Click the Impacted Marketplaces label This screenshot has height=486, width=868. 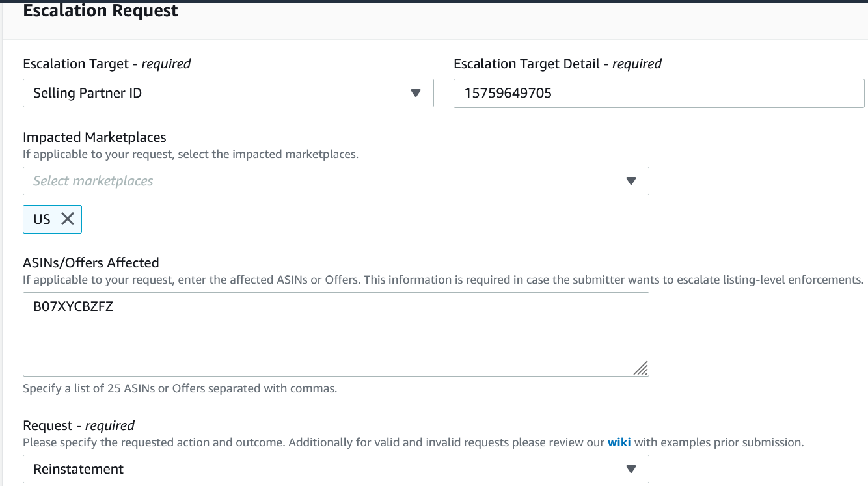pos(94,137)
